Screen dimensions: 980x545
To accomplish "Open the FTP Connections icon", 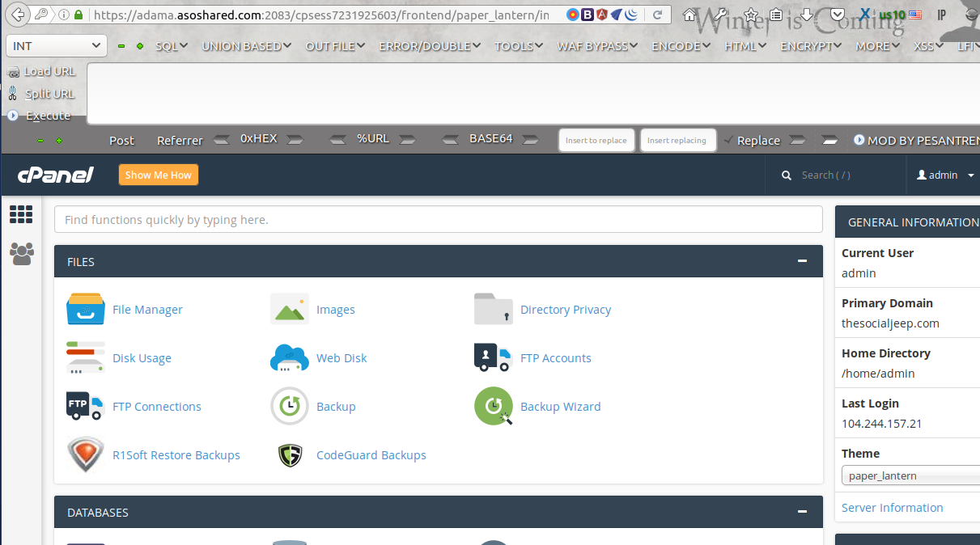I will (86, 406).
